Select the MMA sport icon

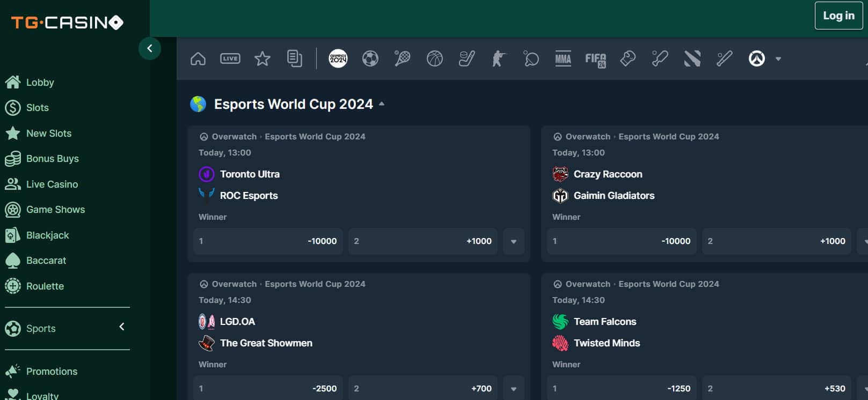[563, 58]
